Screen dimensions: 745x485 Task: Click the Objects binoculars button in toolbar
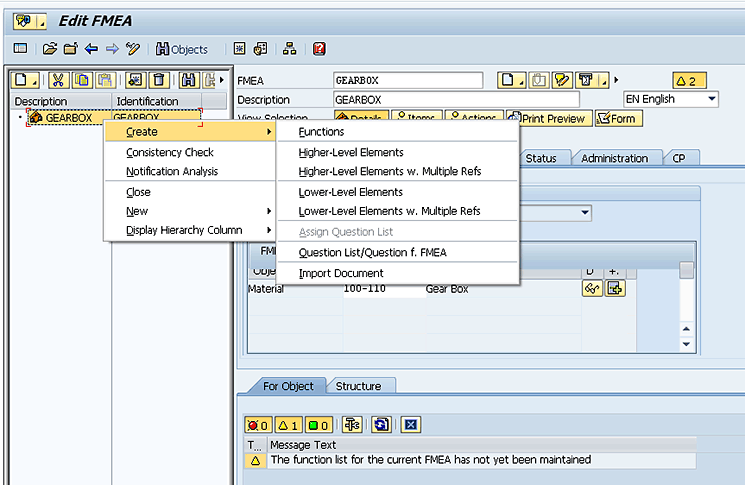[x=181, y=49]
